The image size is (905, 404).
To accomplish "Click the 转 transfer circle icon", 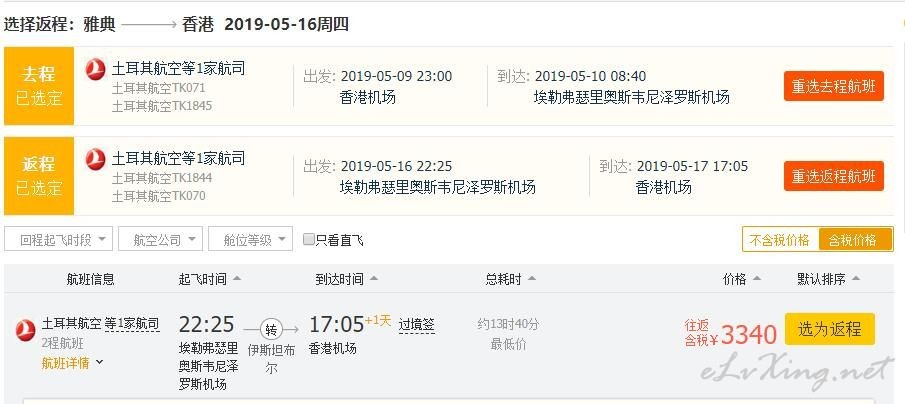I will [271, 329].
